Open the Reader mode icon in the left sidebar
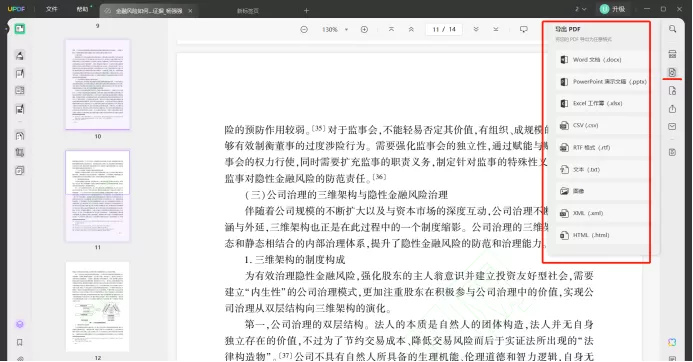Image resolution: width=693 pixels, height=362 pixels. [19, 29]
